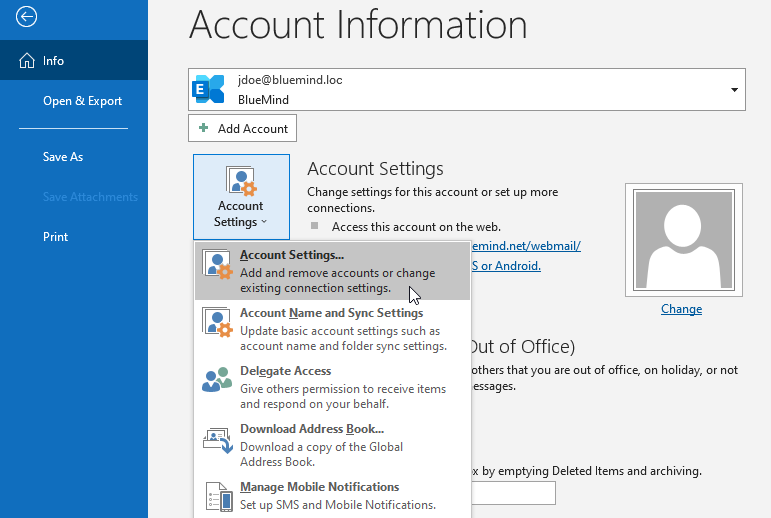Click the back arrow icon
This screenshot has width=771, height=518.
coord(27,16)
